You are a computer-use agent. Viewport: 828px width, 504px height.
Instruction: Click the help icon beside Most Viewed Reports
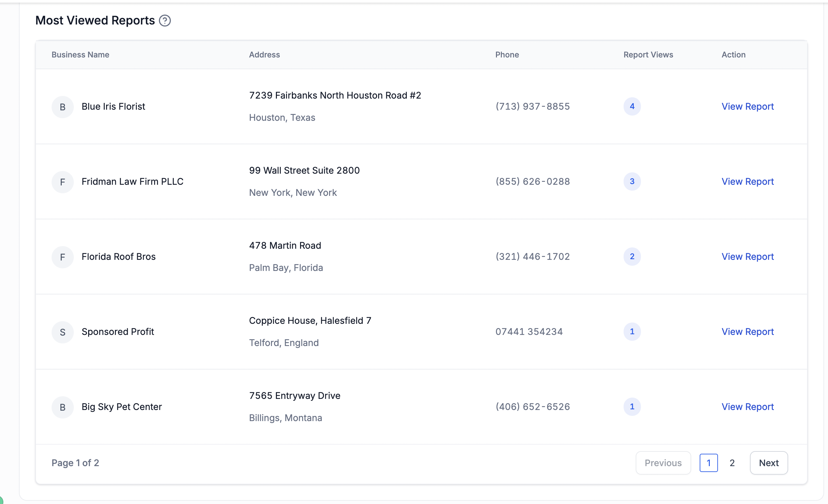(x=165, y=21)
